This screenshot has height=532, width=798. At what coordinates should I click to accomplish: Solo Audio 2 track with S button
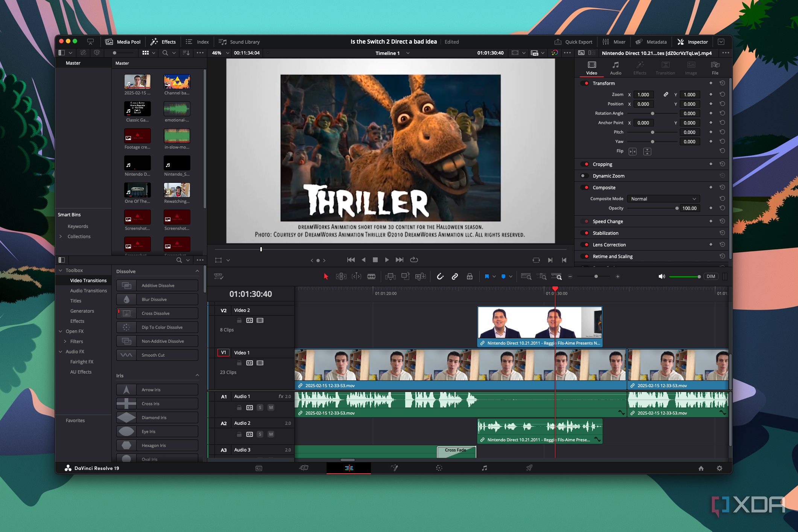(x=260, y=434)
